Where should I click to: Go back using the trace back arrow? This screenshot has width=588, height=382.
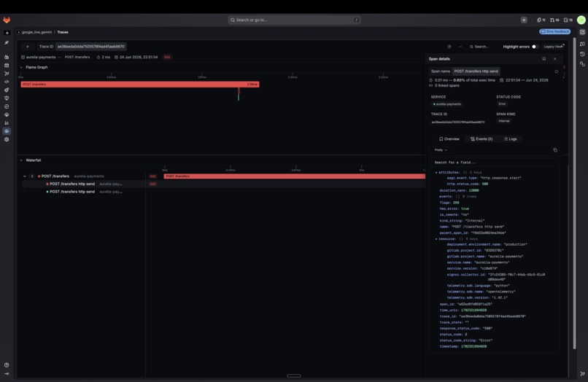point(28,47)
